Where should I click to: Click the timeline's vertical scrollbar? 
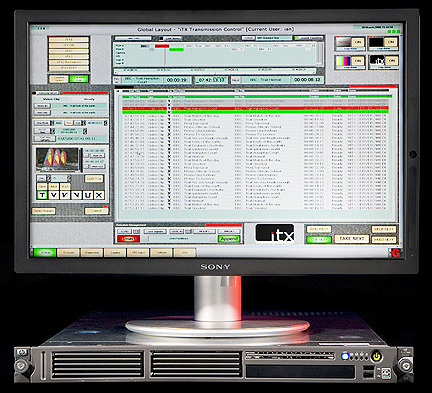(x=320, y=54)
